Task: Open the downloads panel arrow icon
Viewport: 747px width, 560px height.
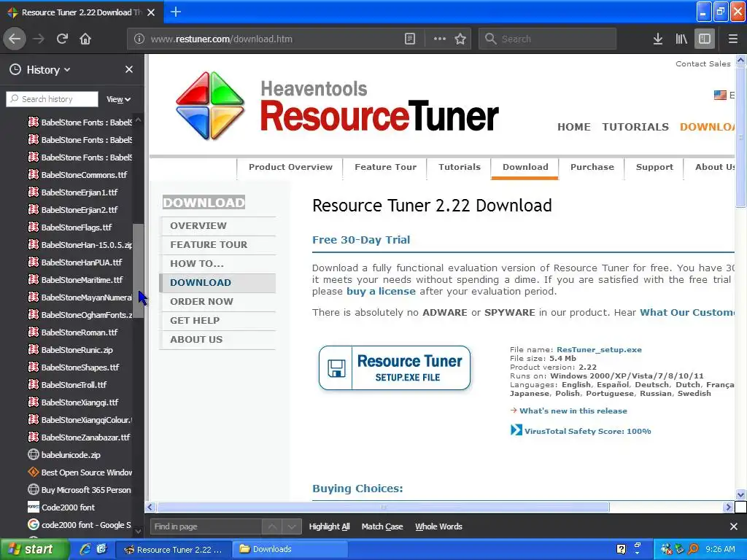Action: click(658, 39)
